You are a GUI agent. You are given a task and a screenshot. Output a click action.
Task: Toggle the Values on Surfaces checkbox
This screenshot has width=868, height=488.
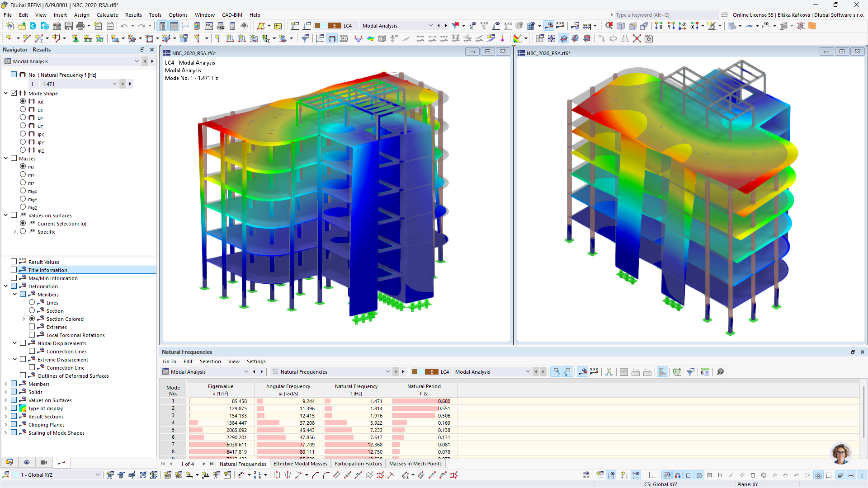click(x=14, y=215)
